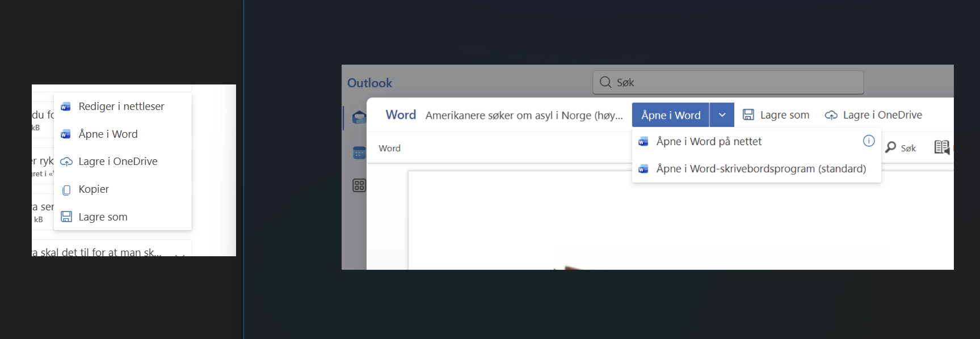Select Åpne i Word in left context menu
Viewport: 980px width, 339px height.
tap(123, 134)
